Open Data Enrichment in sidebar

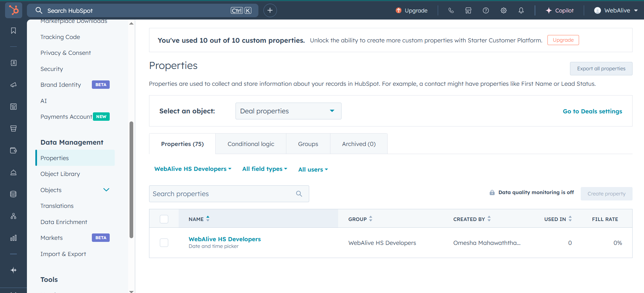[64, 222]
